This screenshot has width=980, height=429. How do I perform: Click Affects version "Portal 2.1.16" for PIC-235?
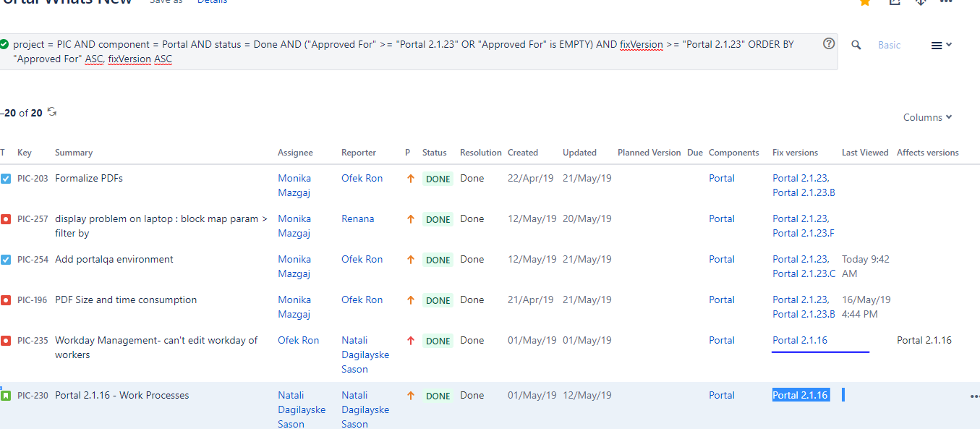pos(924,340)
